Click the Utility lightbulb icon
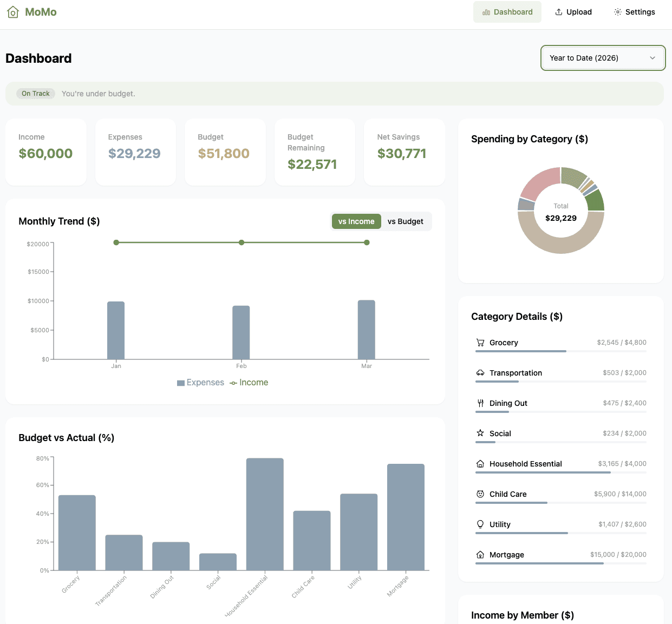The width and height of the screenshot is (672, 624). tap(480, 524)
